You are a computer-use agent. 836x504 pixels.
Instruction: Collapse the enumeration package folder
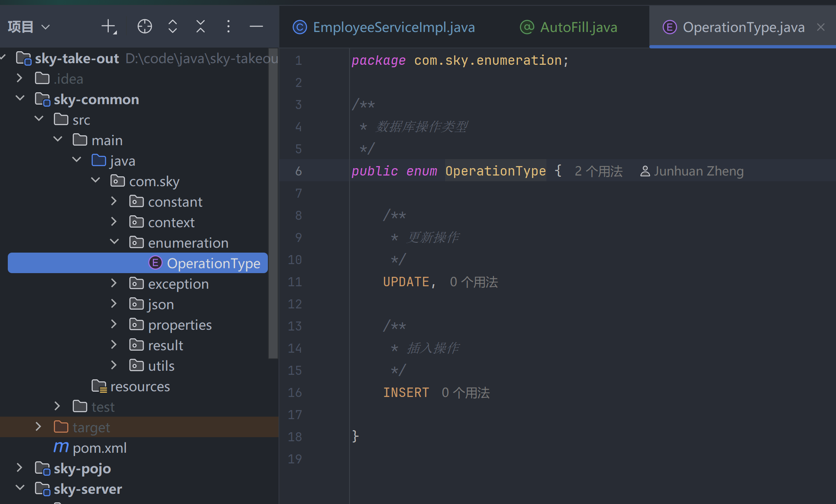(114, 242)
